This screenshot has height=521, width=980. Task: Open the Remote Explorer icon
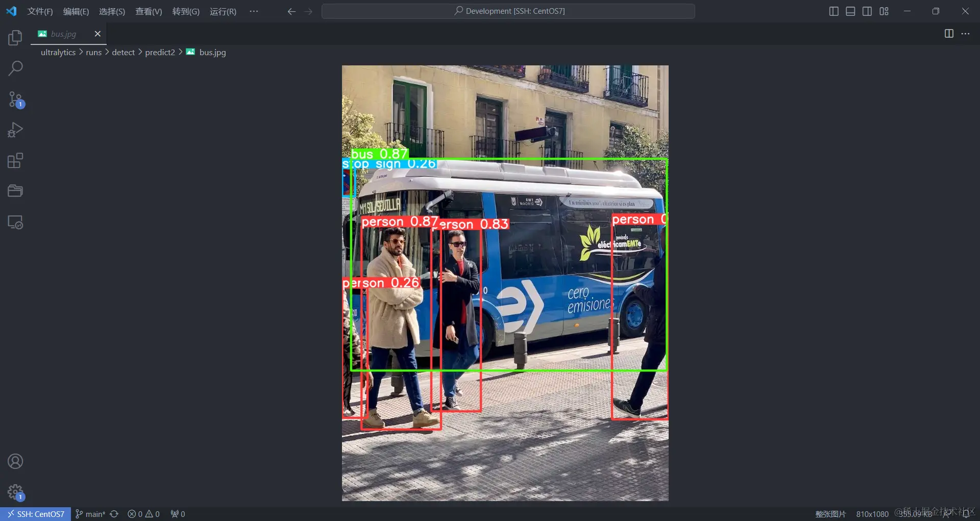coord(15,222)
